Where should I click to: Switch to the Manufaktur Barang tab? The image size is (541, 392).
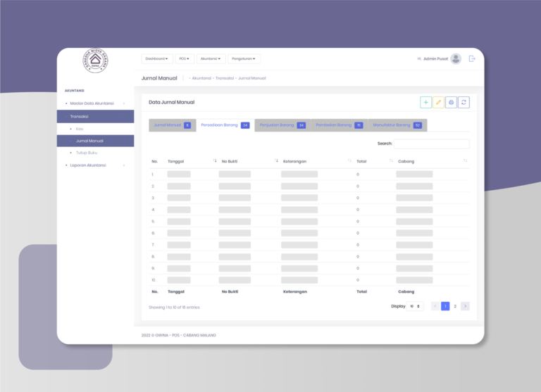(397, 125)
